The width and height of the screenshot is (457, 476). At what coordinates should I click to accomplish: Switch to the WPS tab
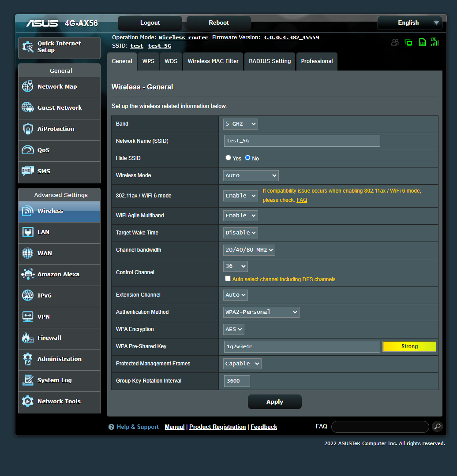click(x=148, y=61)
